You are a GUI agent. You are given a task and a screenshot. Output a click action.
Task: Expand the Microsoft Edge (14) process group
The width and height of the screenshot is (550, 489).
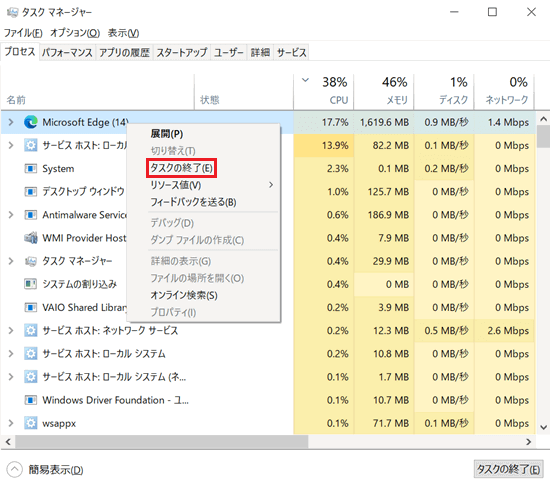[11, 122]
